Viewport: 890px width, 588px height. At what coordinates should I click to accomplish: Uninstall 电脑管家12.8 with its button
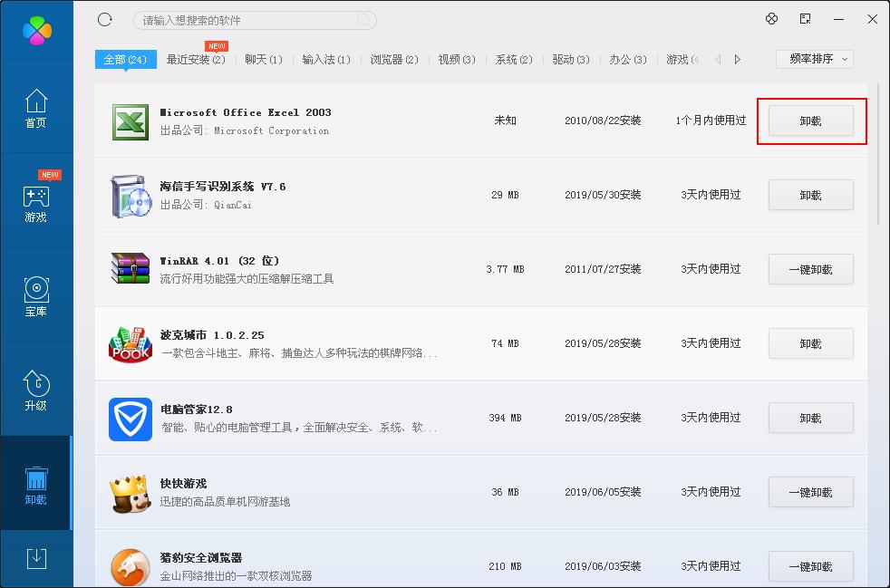pyautogui.click(x=810, y=418)
